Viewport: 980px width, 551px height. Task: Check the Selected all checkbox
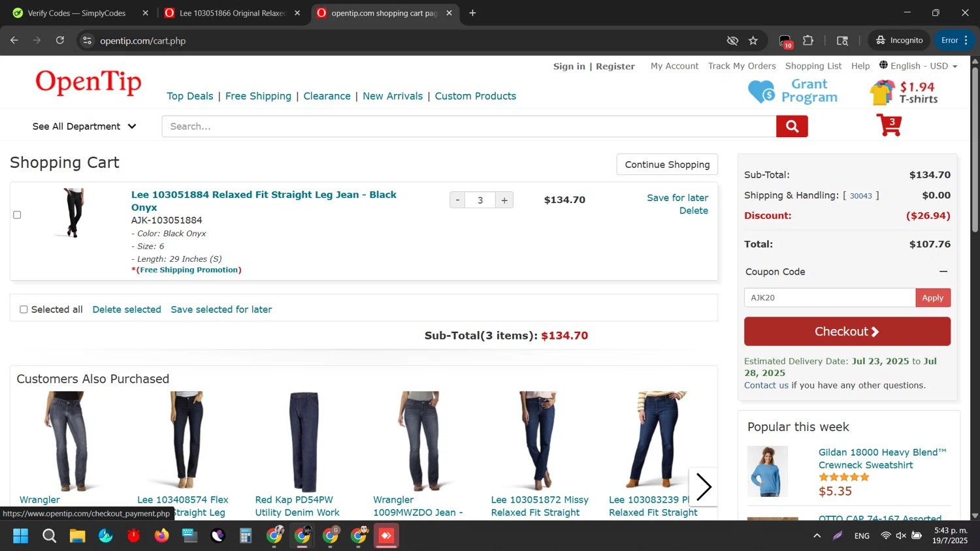[24, 309]
